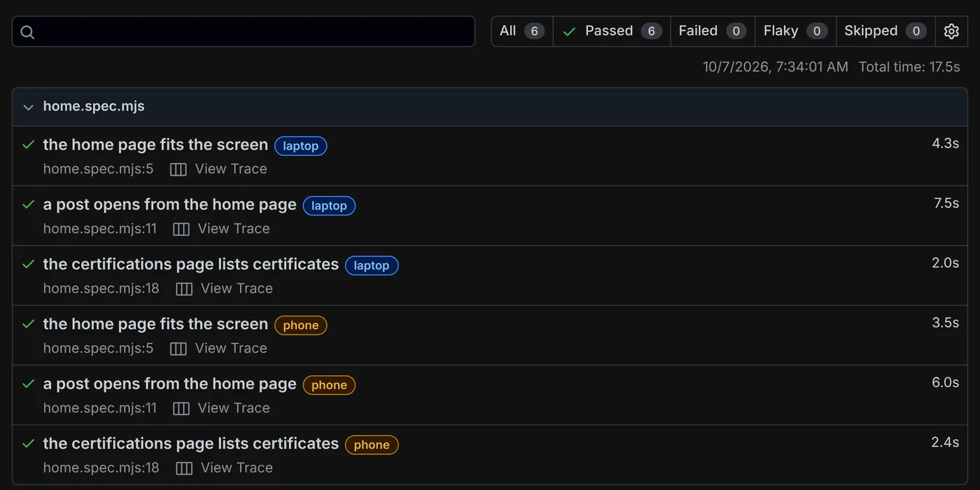Open the settings gear icon
This screenshot has width=980, height=490.
951,31
